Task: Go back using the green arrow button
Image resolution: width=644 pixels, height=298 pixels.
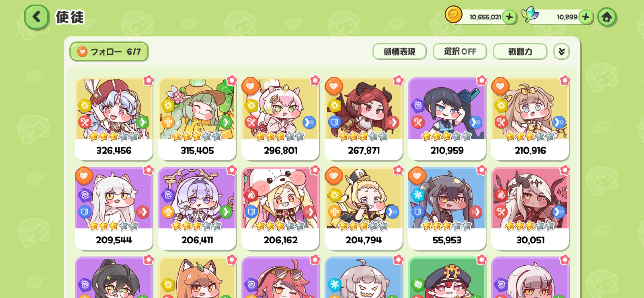Action: [36, 17]
